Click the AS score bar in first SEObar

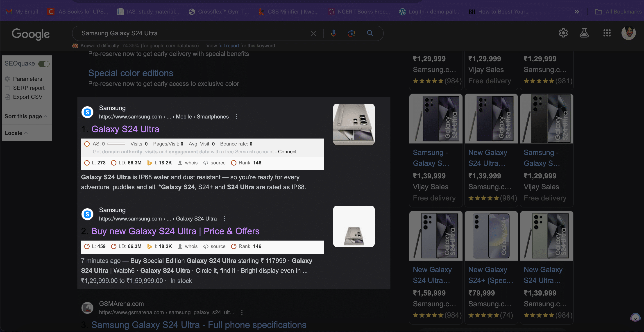point(116,144)
